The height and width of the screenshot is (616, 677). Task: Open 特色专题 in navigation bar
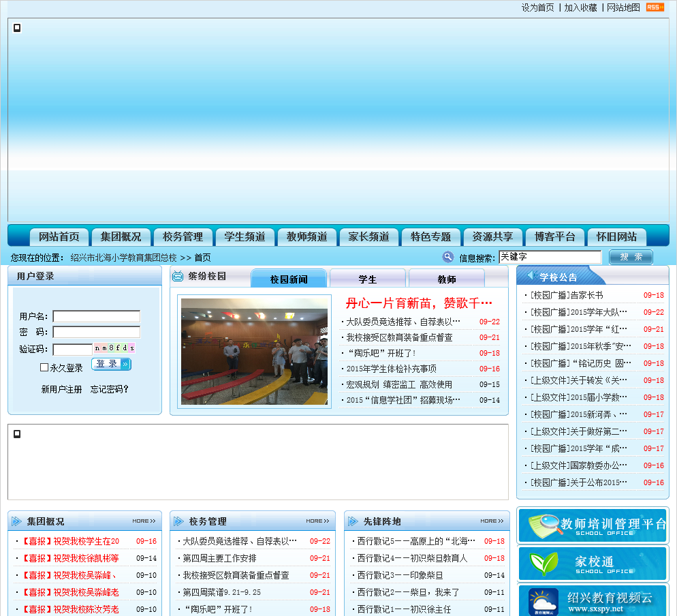(x=431, y=236)
